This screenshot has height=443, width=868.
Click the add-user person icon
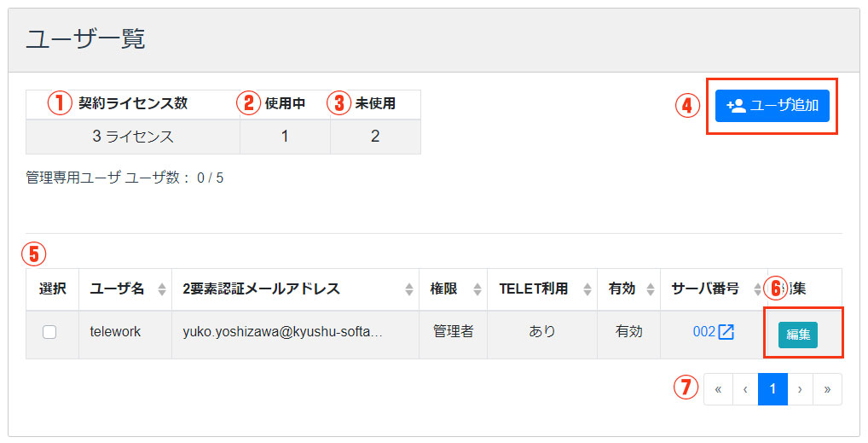point(736,105)
